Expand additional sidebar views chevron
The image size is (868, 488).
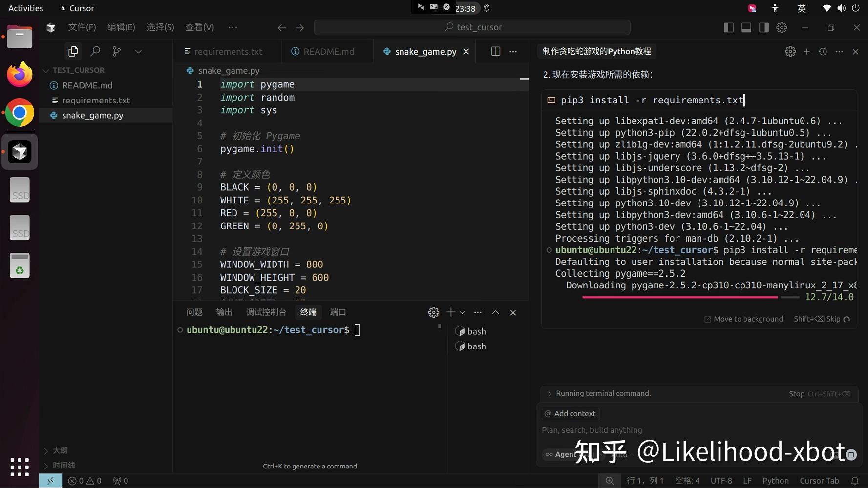point(138,51)
